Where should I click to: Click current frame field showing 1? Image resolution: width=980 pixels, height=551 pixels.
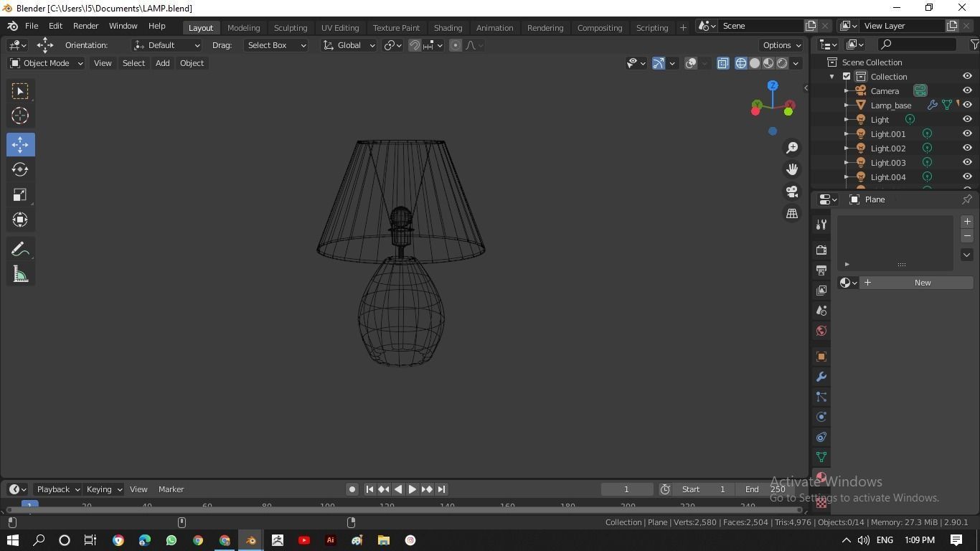tap(626, 489)
